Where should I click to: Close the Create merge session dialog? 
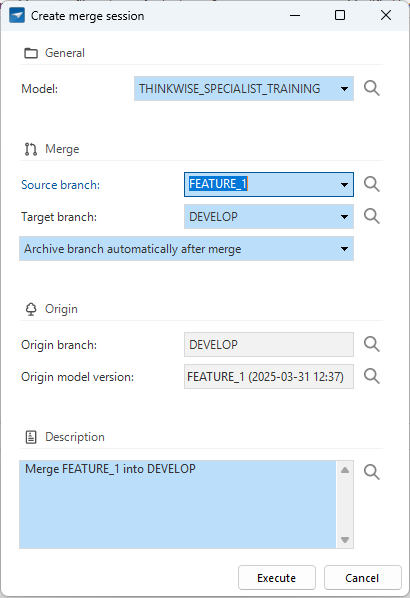pyautogui.click(x=386, y=15)
